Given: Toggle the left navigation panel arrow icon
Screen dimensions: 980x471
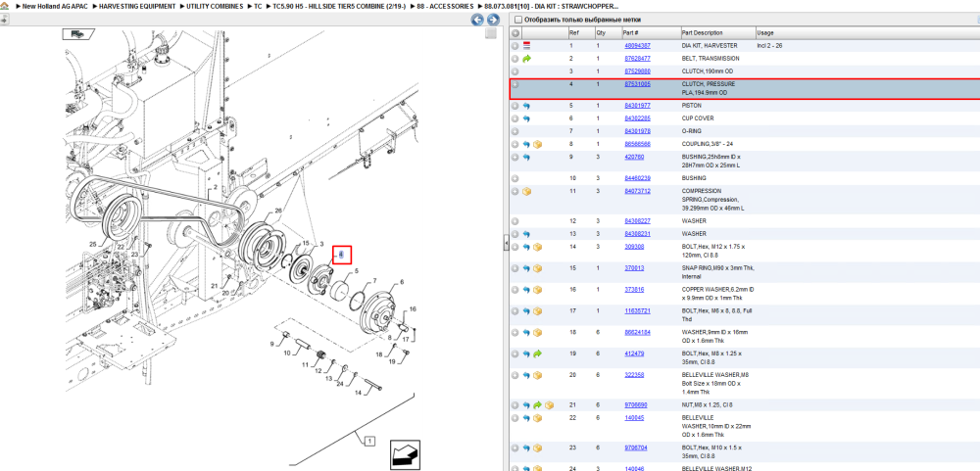Looking at the screenshot, I should point(3,20).
